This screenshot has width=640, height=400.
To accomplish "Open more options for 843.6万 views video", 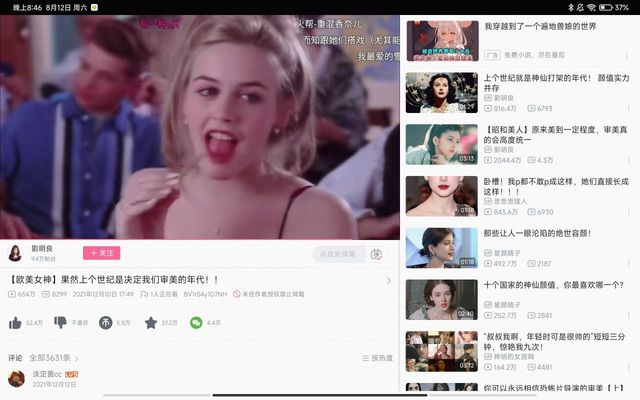I will [628, 212].
